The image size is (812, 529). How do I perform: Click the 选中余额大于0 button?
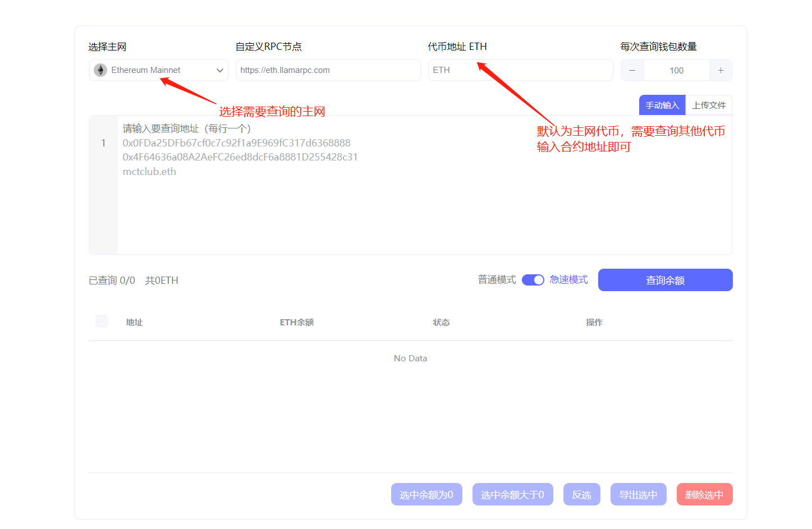[512, 494]
